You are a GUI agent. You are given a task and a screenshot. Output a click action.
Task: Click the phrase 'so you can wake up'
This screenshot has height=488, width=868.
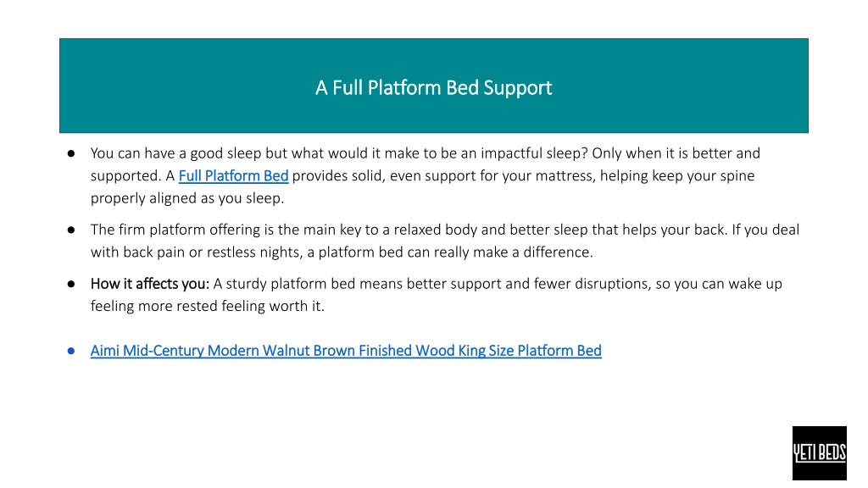pos(719,284)
